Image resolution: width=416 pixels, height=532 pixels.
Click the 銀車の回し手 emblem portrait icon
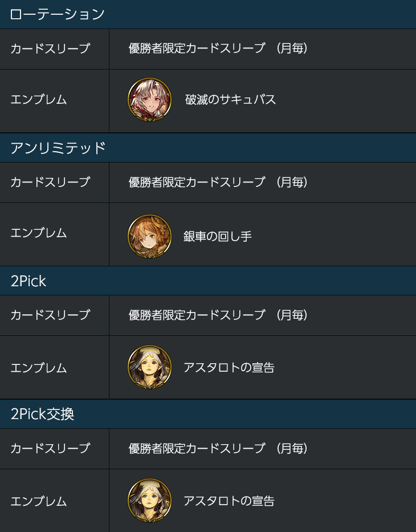coord(149,236)
